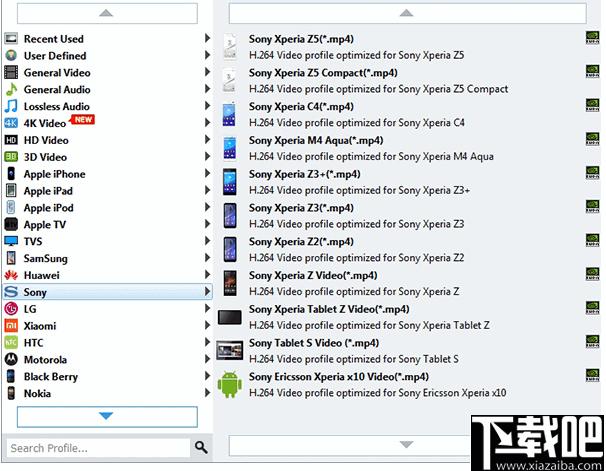Select the General Video film icon
The image size is (606, 471).
coord(11,72)
